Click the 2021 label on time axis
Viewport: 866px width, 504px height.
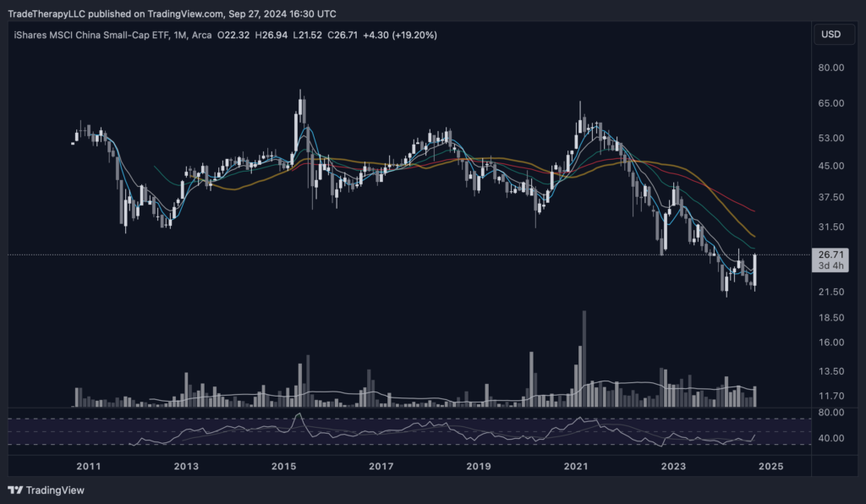576,466
